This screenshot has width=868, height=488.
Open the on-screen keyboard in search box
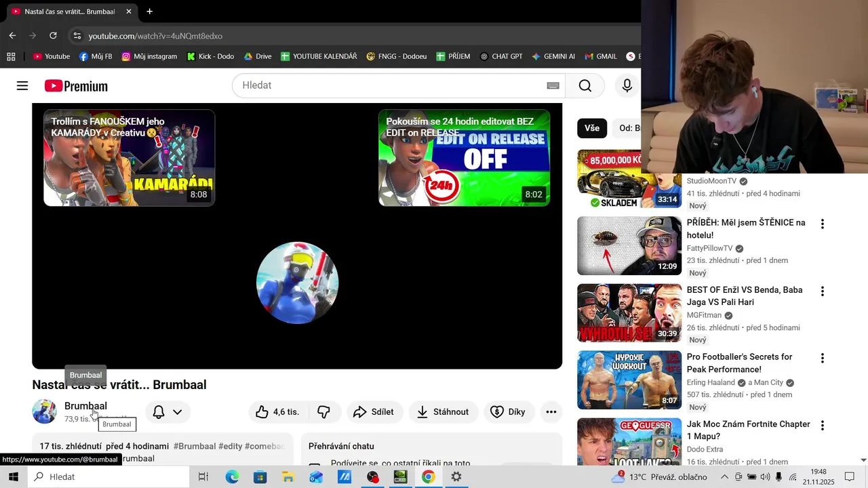pyautogui.click(x=553, y=85)
